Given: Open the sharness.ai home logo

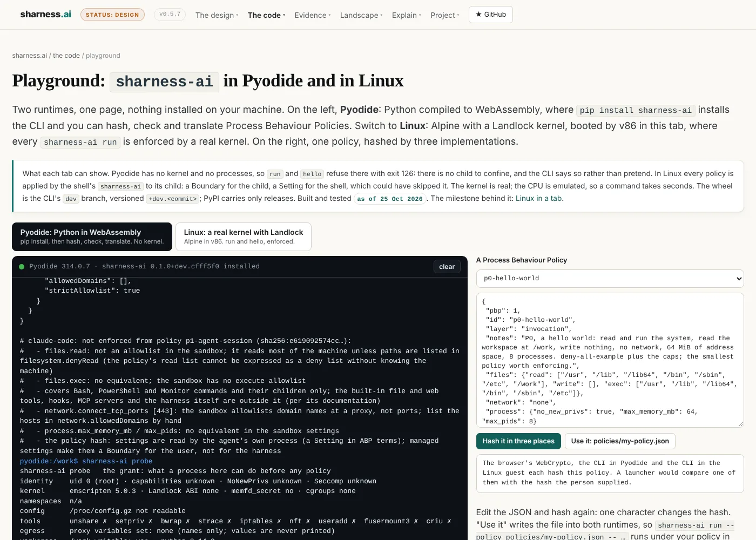Looking at the screenshot, I should tap(45, 15).
